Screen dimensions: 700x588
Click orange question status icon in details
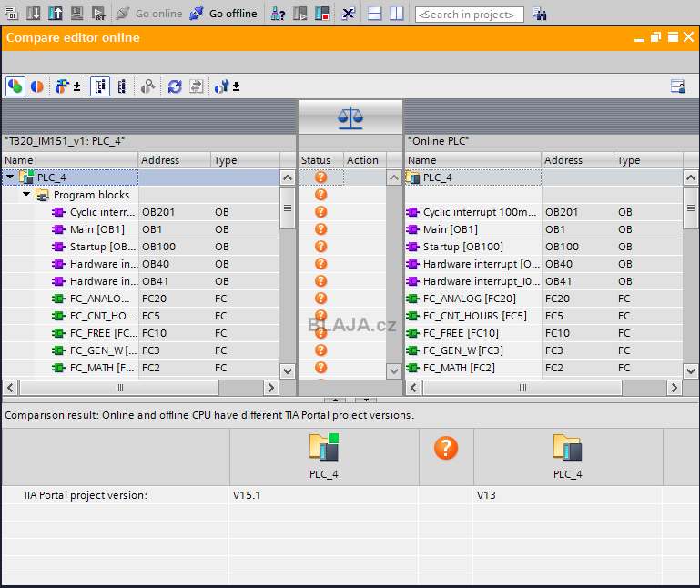pos(446,448)
